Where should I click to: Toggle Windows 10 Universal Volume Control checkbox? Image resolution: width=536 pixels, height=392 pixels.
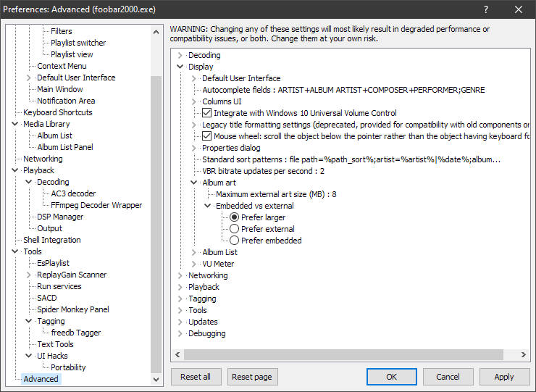pyautogui.click(x=207, y=113)
